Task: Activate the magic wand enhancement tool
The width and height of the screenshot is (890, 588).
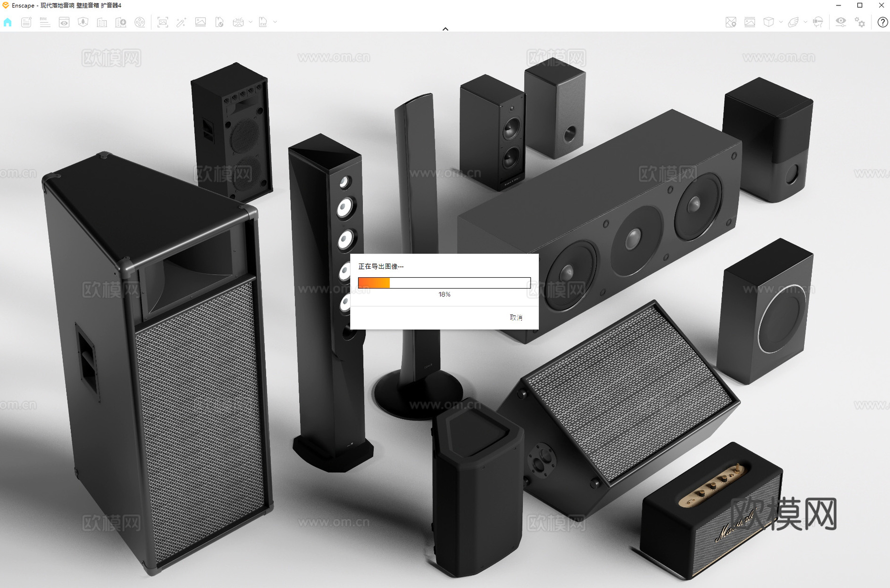Action: [181, 22]
